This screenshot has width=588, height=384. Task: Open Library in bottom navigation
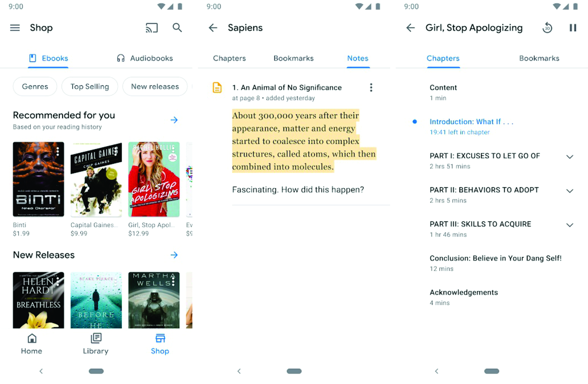coord(96,344)
